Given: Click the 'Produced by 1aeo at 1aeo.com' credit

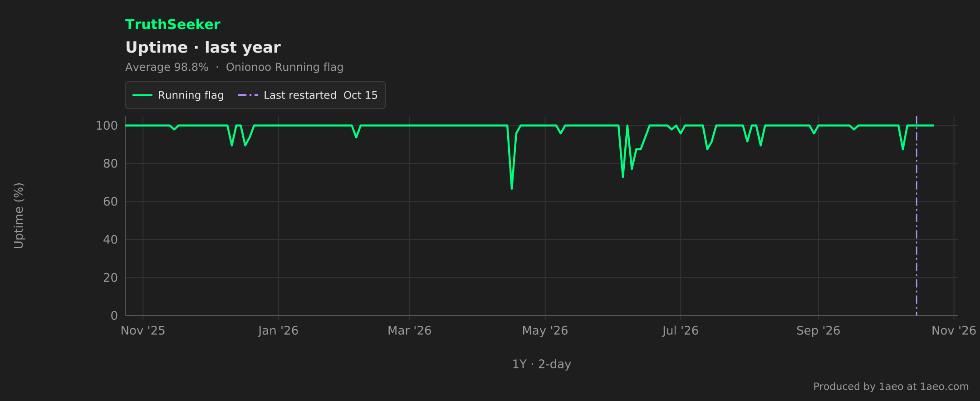Looking at the screenshot, I should tap(891, 386).
